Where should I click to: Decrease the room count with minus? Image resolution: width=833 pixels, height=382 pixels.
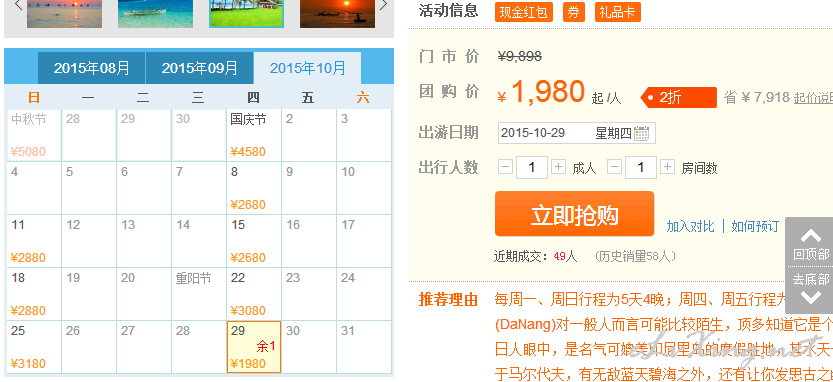615,167
